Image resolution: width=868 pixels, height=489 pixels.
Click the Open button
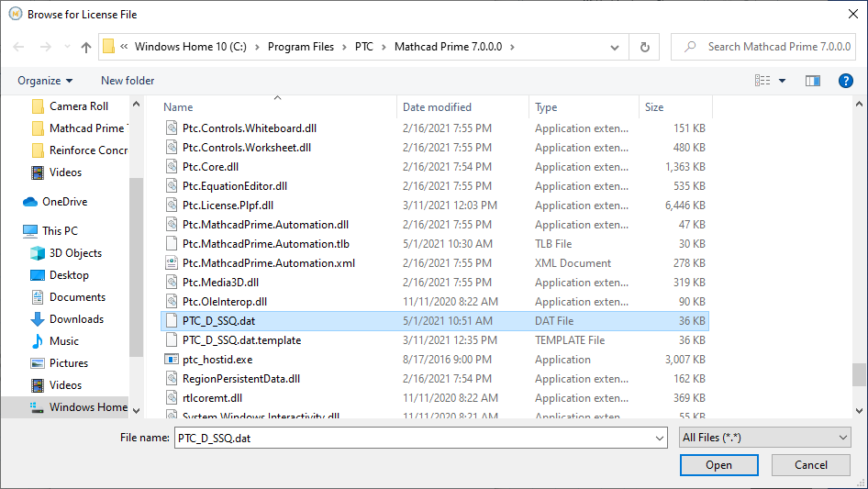(x=718, y=465)
